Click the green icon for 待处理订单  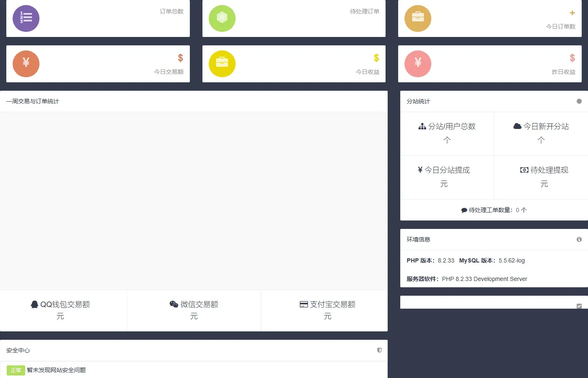222,18
